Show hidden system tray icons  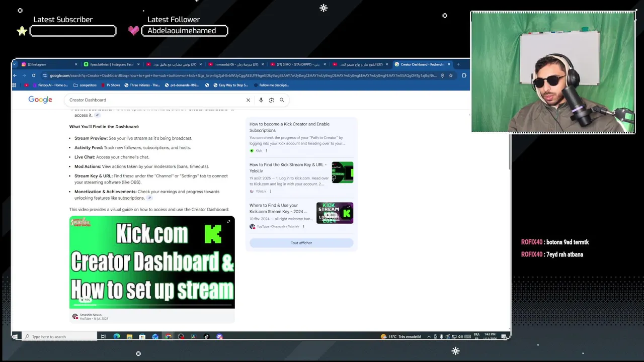coord(429,336)
